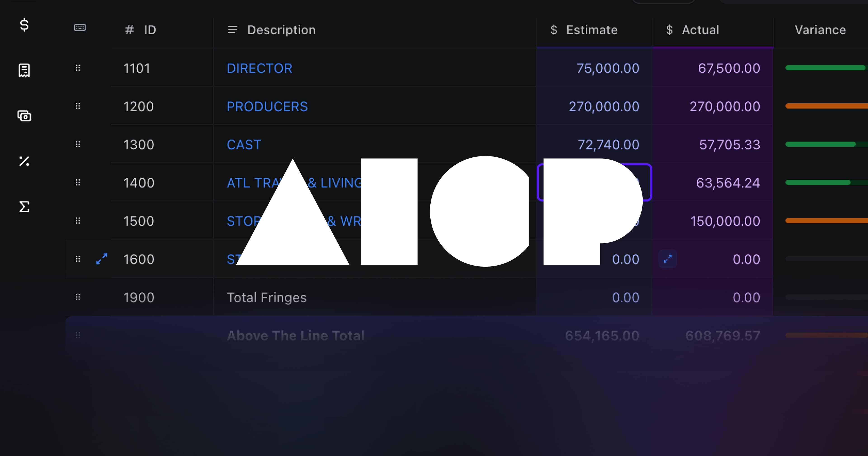Sort by the Variance column header
Viewport: 868px width, 456px height.
pyautogui.click(x=821, y=30)
